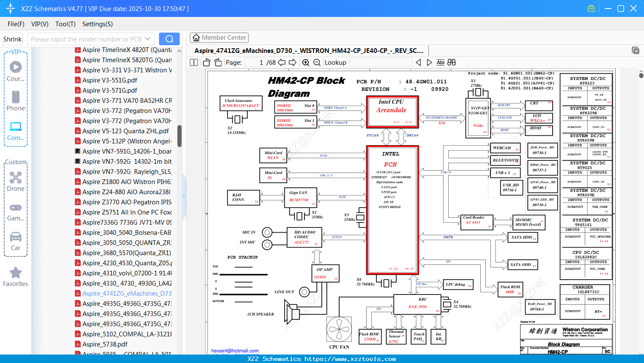Image resolution: width=644 pixels, height=363 pixels.
Task: Open the Drone category
Action: click(16, 181)
